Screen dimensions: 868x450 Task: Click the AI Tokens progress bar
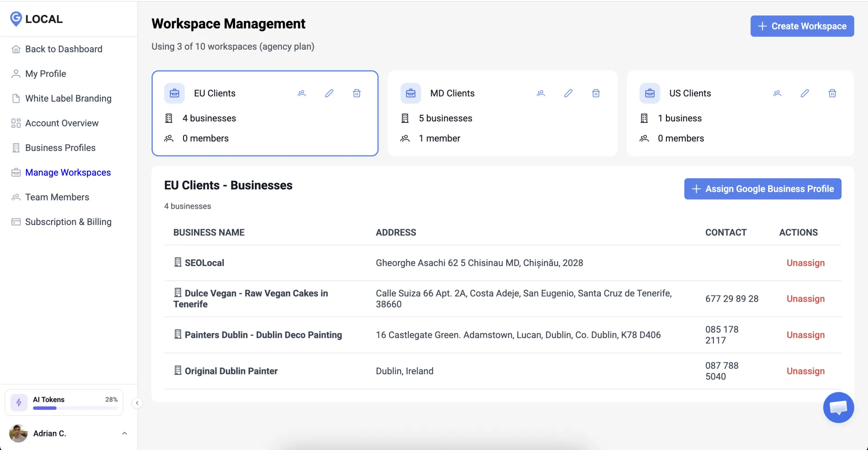click(x=75, y=408)
